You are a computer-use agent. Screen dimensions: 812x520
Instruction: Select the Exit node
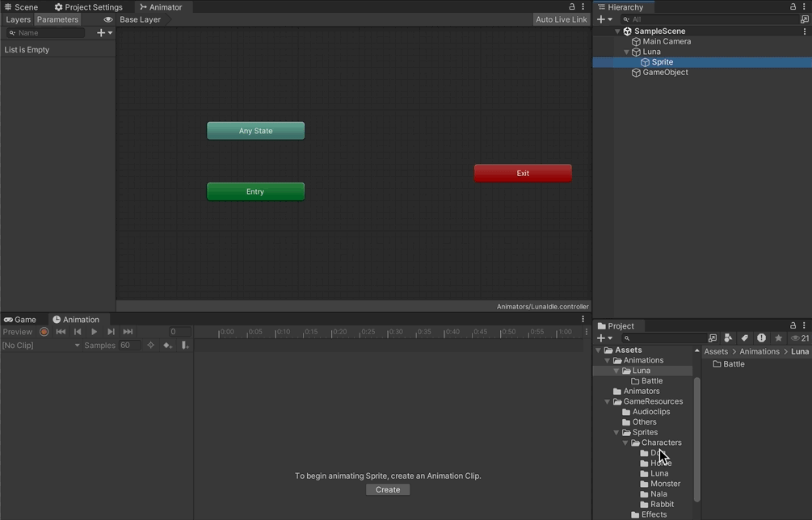click(x=523, y=174)
